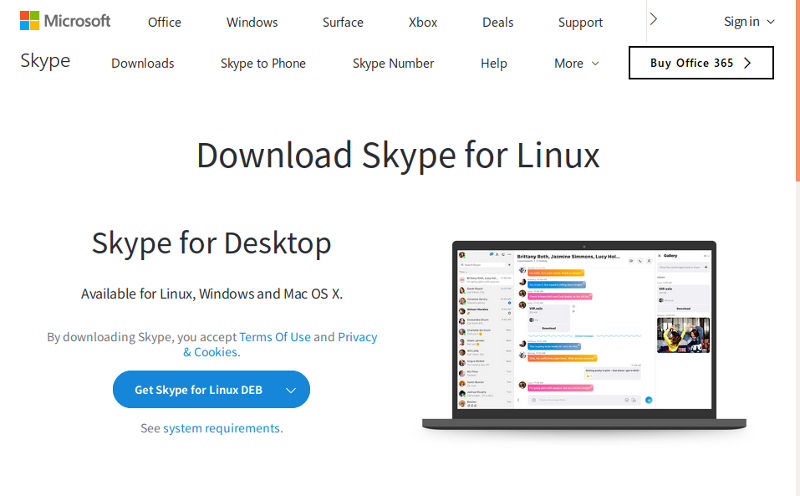This screenshot has height=496, width=800.
Task: Click the 'Skype for Desktop' heading
Action: pos(211,243)
